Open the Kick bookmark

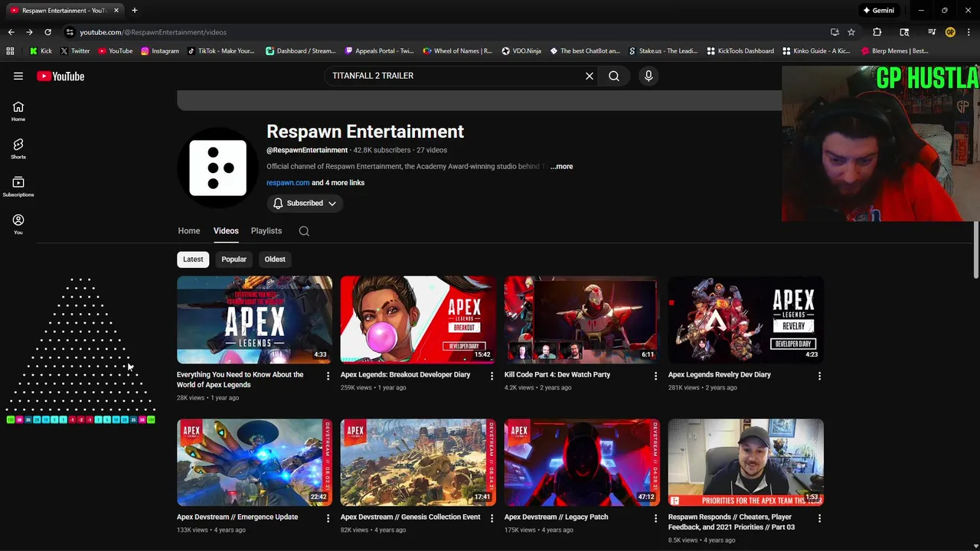tap(41, 51)
